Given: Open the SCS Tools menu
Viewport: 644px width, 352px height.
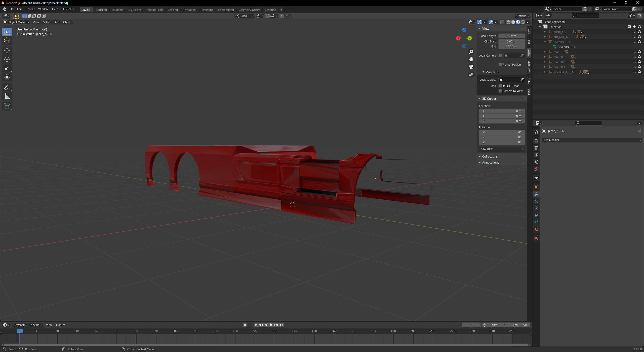Looking at the screenshot, I should pyautogui.click(x=67, y=9).
